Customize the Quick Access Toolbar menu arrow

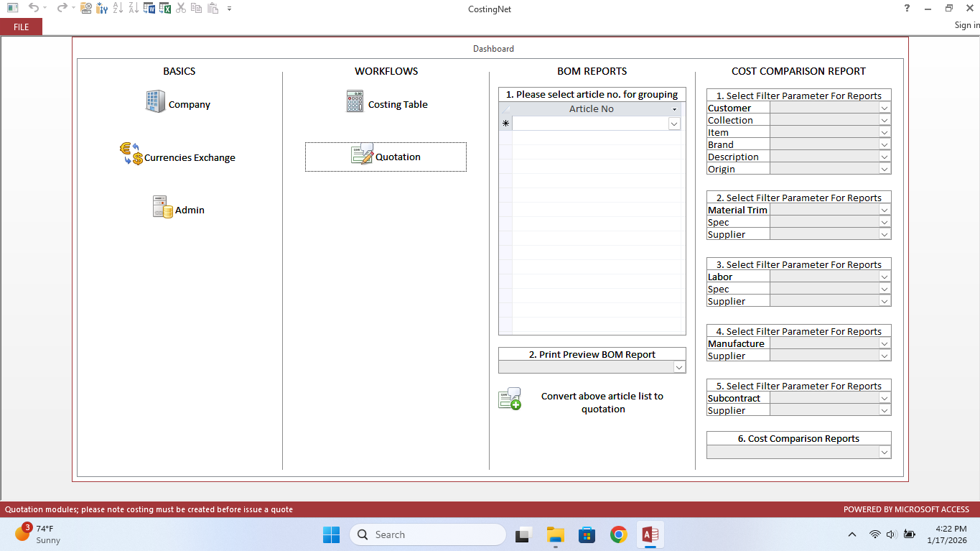pos(229,9)
